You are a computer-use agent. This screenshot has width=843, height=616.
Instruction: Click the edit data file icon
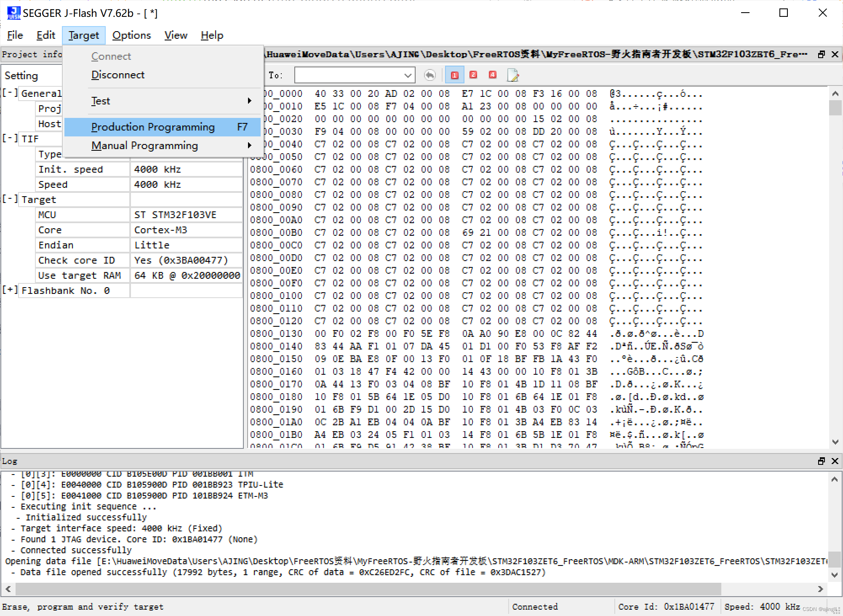click(512, 75)
